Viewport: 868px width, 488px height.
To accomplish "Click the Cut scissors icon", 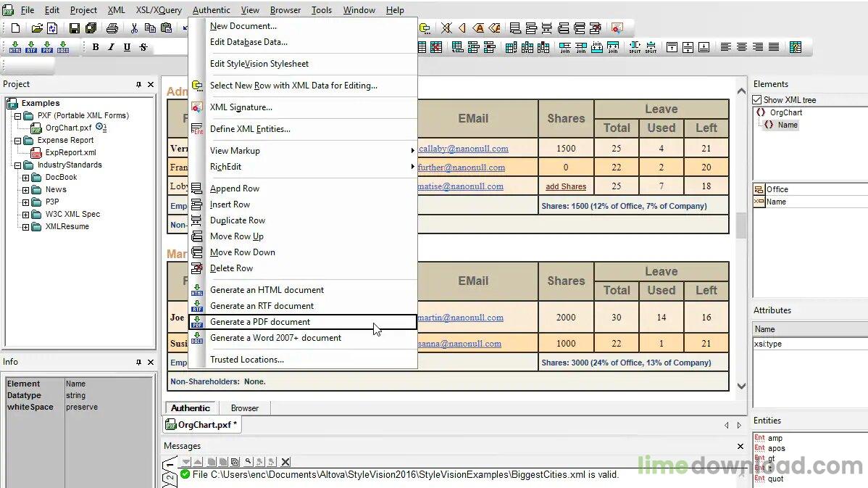I will tap(134, 28).
